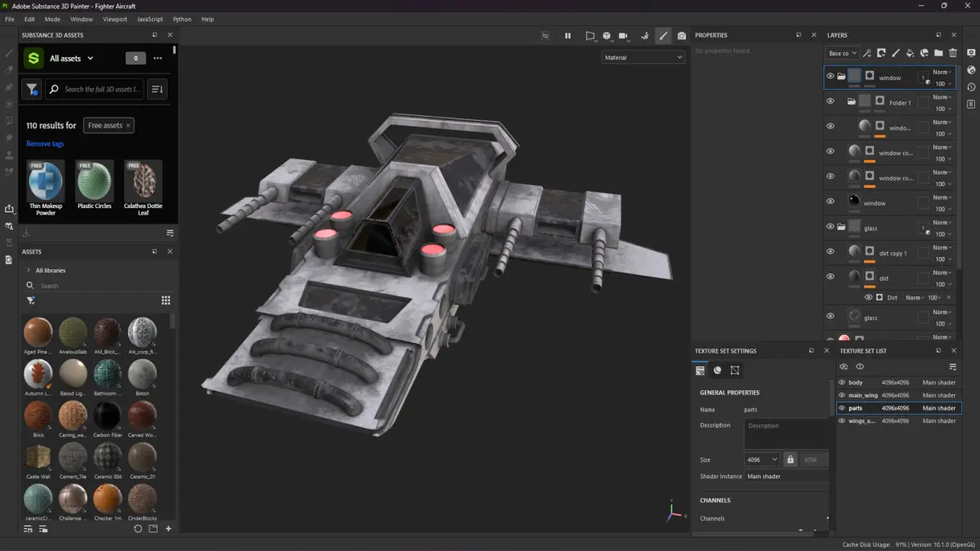
Task: Pause the viewport rendering
Action: click(568, 36)
